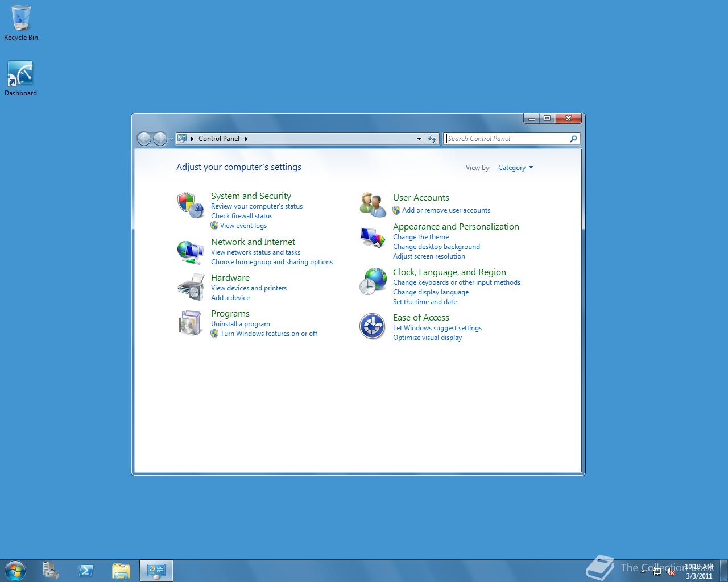The height and width of the screenshot is (582, 728).
Task: Open Hardware heading link
Action: [x=230, y=277]
